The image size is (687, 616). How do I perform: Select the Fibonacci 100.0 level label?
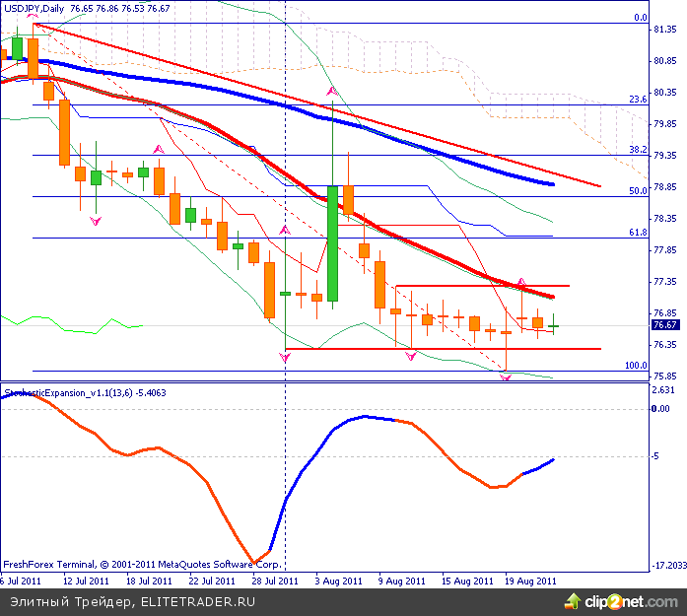pyautogui.click(x=635, y=366)
